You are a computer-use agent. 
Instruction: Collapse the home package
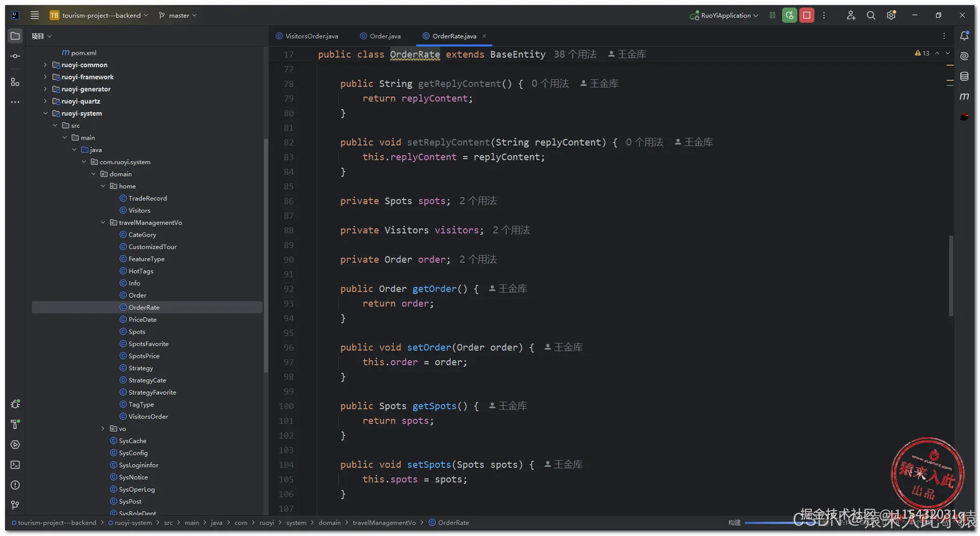point(103,186)
